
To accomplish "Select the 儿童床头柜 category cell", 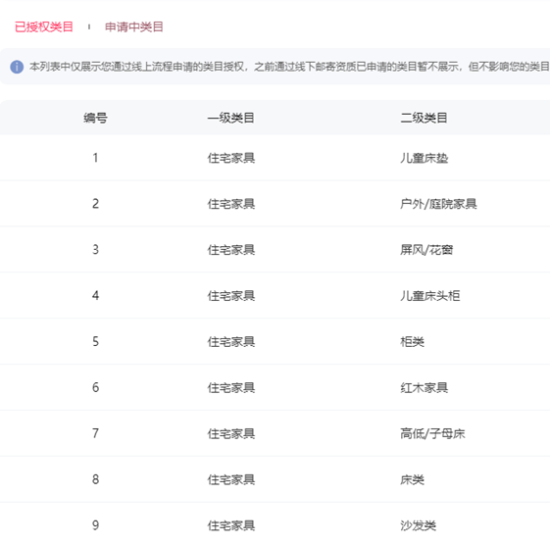I will pos(430,296).
